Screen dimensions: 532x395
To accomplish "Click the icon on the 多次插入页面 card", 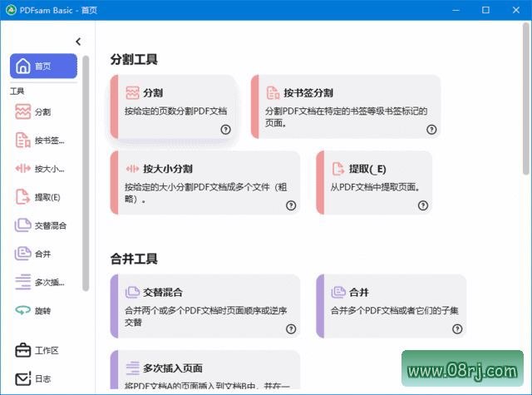I will point(132,368).
